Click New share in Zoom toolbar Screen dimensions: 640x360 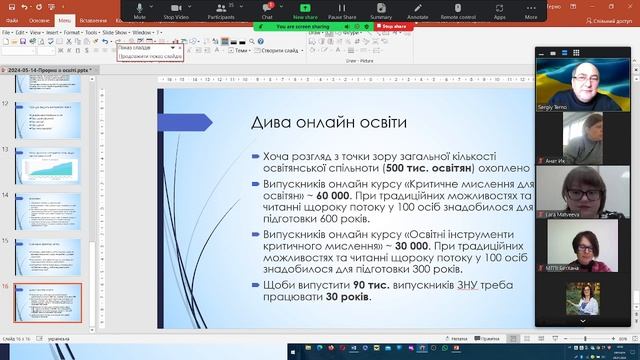pyautogui.click(x=305, y=11)
